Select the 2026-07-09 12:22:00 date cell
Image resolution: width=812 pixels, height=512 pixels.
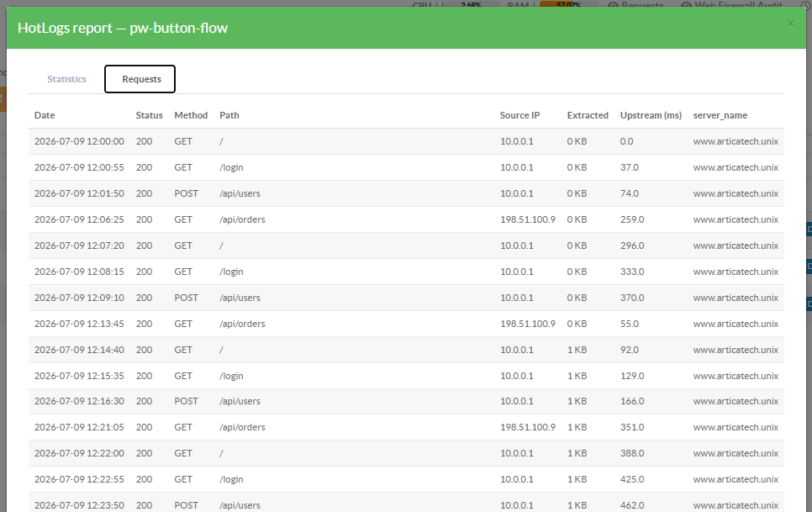[x=79, y=453]
